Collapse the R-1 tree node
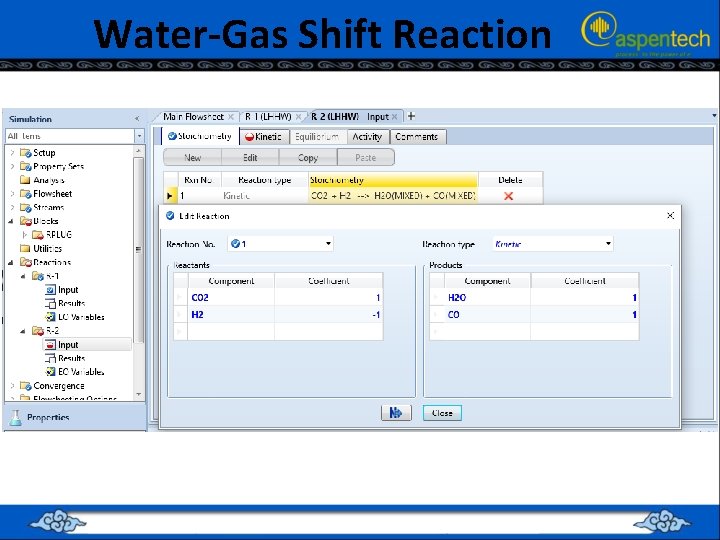Screen dimensions: 720x540 (x=23, y=276)
